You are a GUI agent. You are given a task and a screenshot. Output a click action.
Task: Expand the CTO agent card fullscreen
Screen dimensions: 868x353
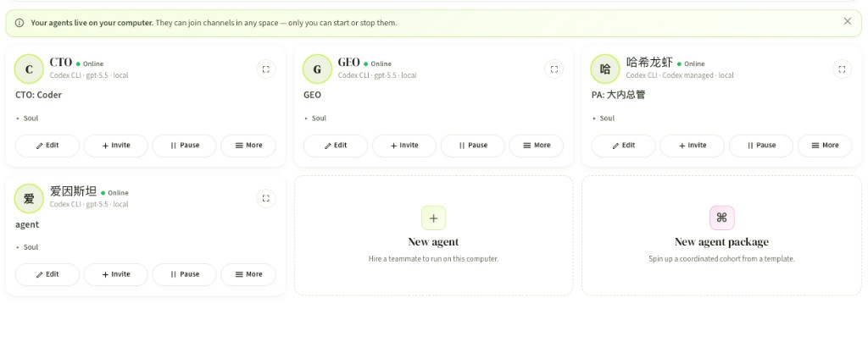point(266,69)
